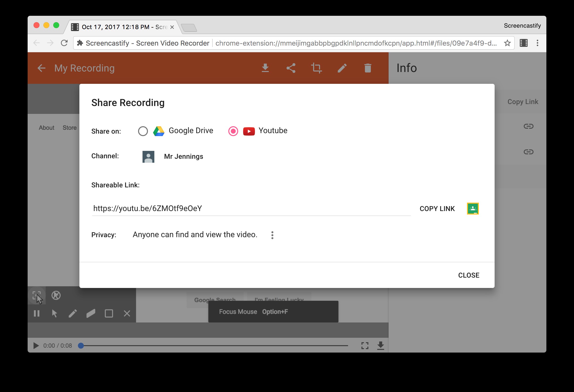Select the eraser tool
Screen dimensions: 574x392
pyautogui.click(x=91, y=313)
